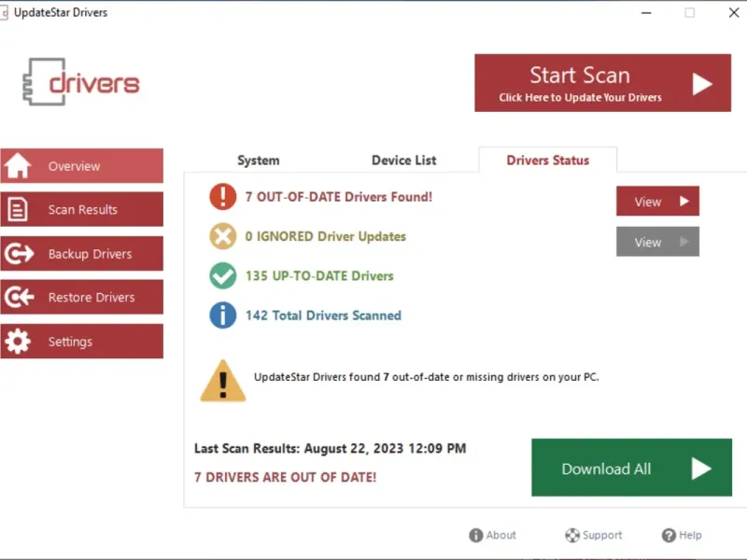Image resolution: width=747 pixels, height=560 pixels.
Task: Click the red out-of-date exclamation icon
Action: click(x=222, y=196)
